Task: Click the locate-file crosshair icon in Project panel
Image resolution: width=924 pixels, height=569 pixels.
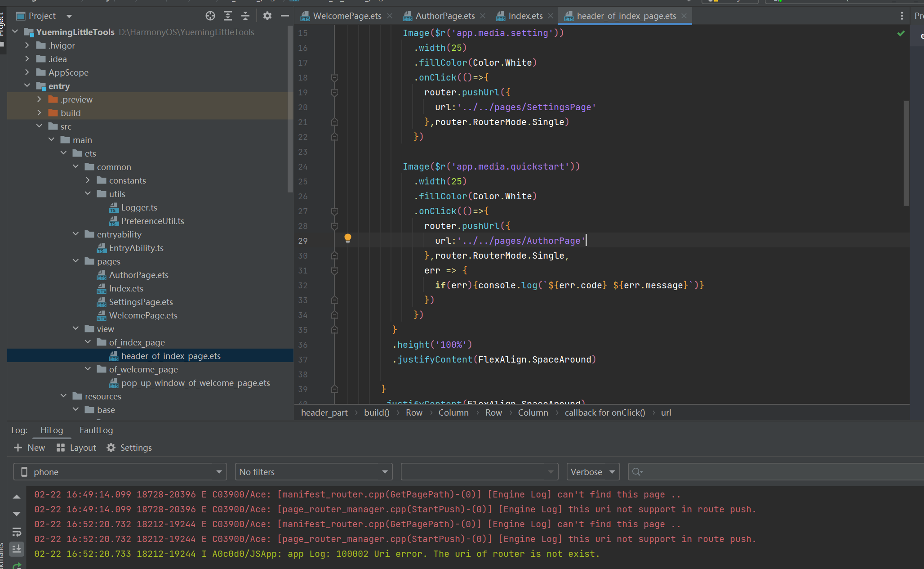Action: 210,16
